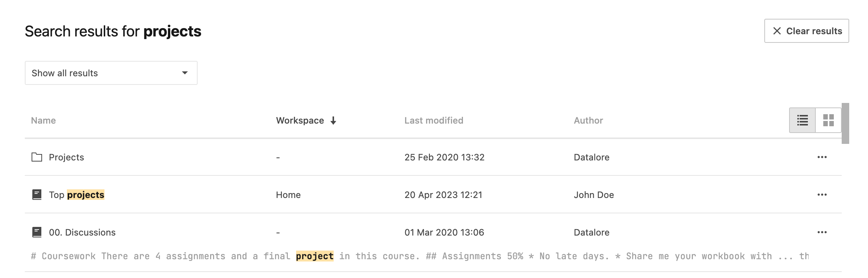Open the Top projects notebook
Screen dimensions: 868x278
77,195
